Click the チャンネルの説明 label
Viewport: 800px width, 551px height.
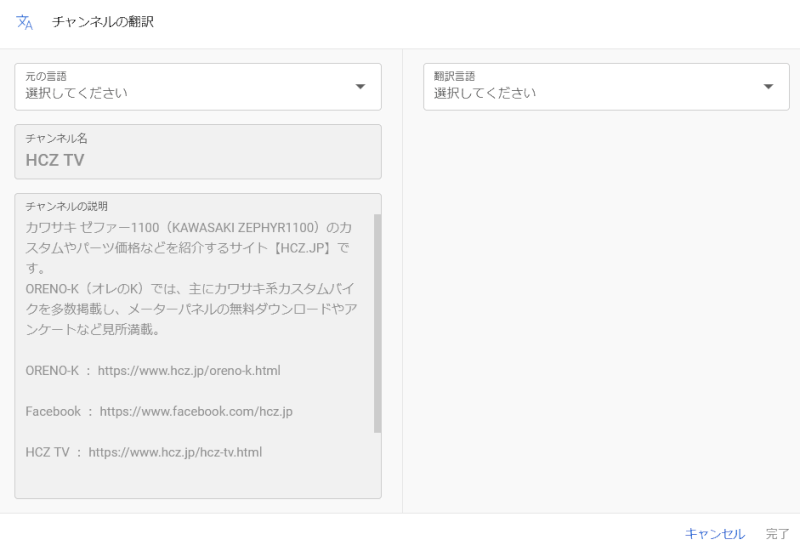pyautogui.click(x=66, y=206)
